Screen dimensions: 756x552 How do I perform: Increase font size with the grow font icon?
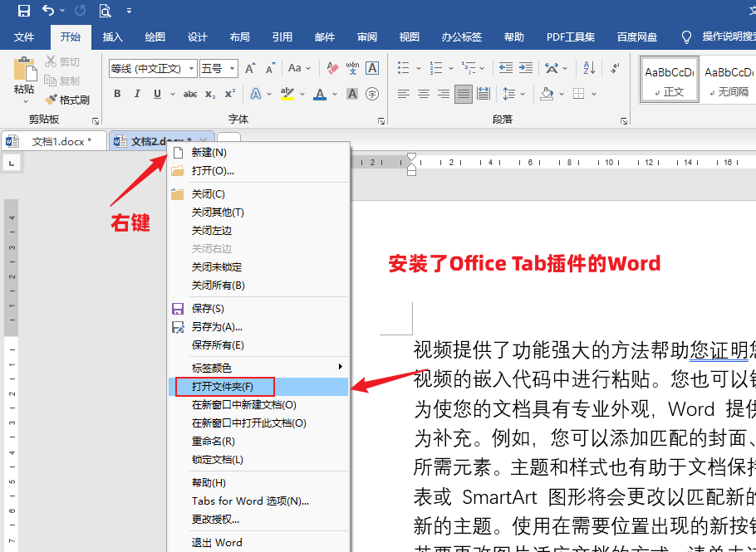[x=250, y=68]
